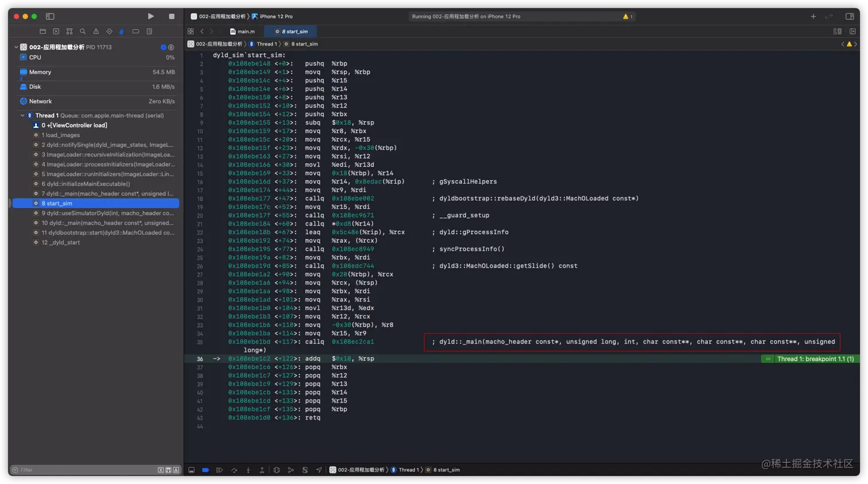This screenshot has width=868, height=484.
Task: Choose the iPhone 12 Pro run destination
Action: (272, 17)
